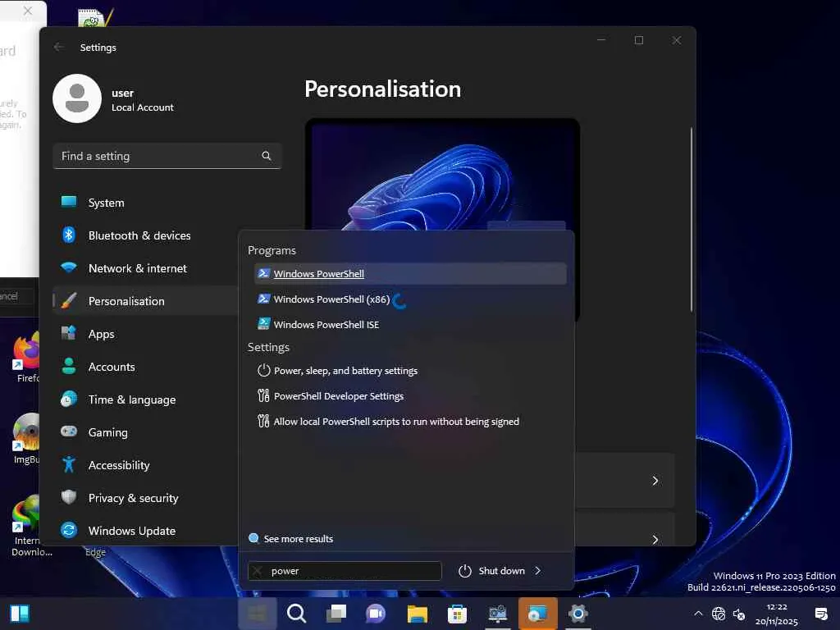Open Windows PowerShell ISE result
The width and height of the screenshot is (840, 630).
(x=410, y=324)
